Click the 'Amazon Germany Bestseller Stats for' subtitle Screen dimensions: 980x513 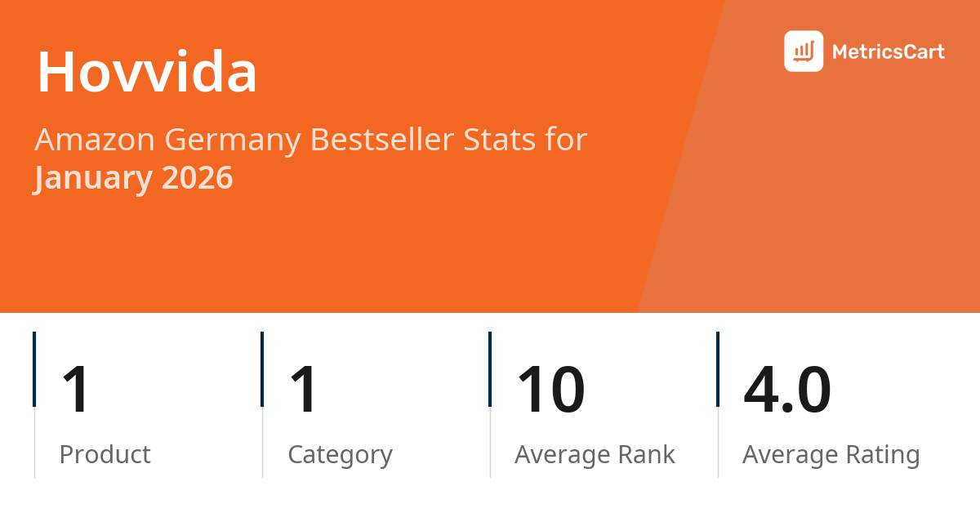pyautogui.click(x=310, y=140)
